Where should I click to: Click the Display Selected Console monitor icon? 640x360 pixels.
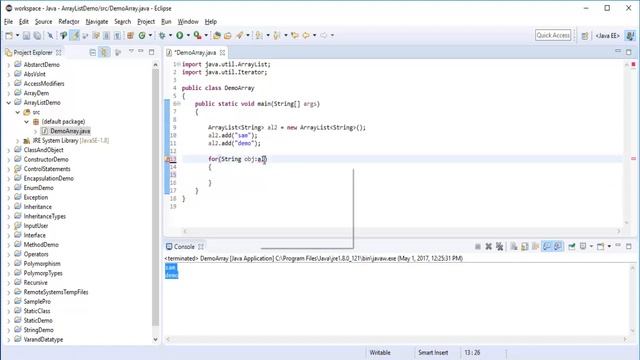pos(583,247)
